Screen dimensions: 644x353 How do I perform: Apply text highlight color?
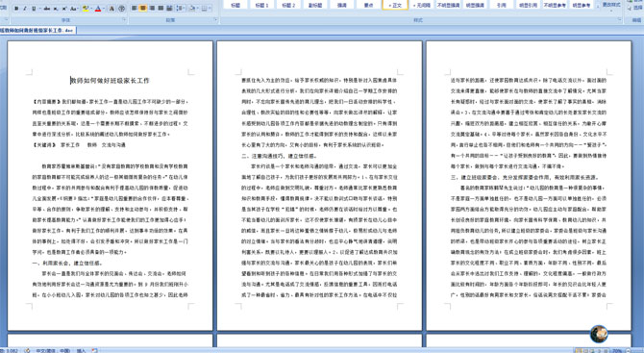86,9
